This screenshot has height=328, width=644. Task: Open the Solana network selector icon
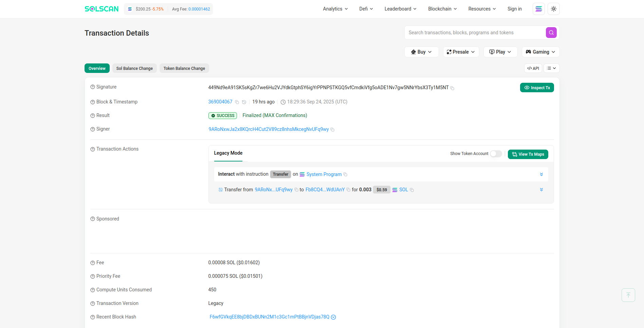point(538,9)
